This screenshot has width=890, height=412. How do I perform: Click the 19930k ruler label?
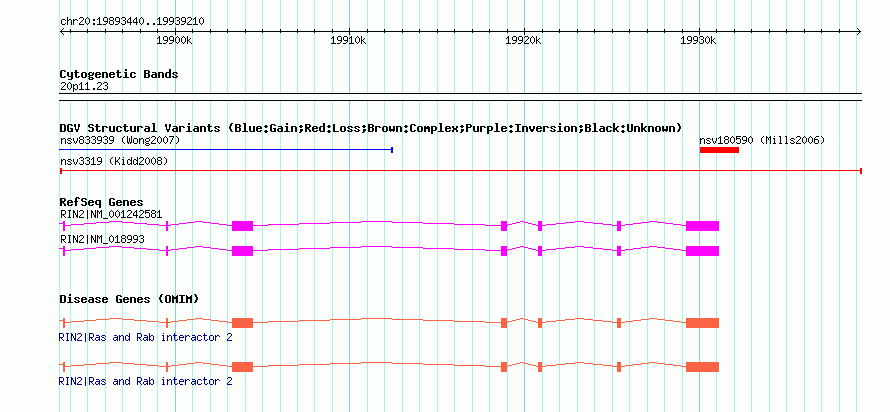[699, 41]
